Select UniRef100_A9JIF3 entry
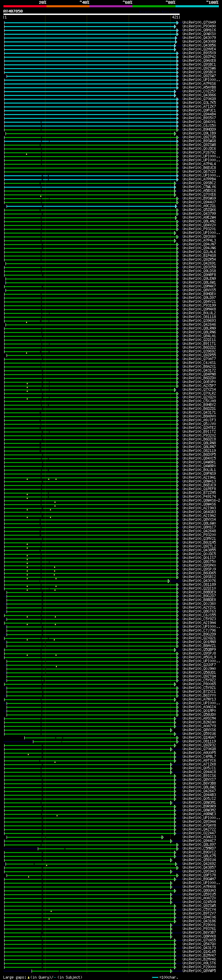The image size is (222, 980). (x=199, y=420)
